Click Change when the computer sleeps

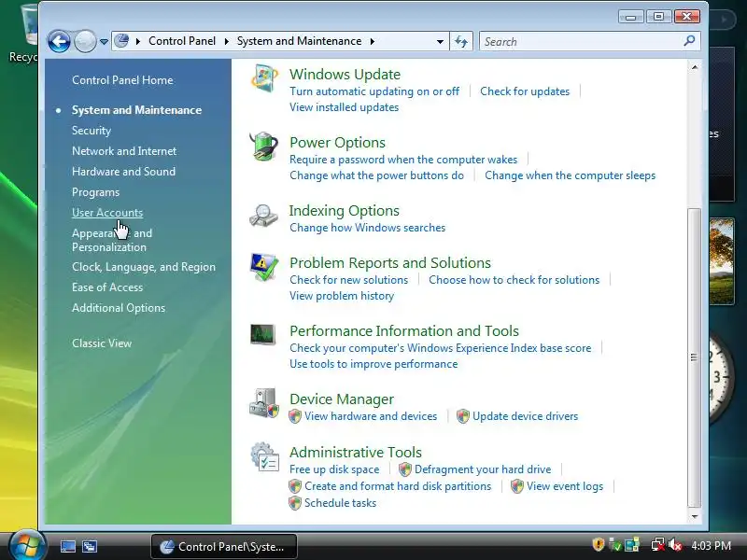571,175
